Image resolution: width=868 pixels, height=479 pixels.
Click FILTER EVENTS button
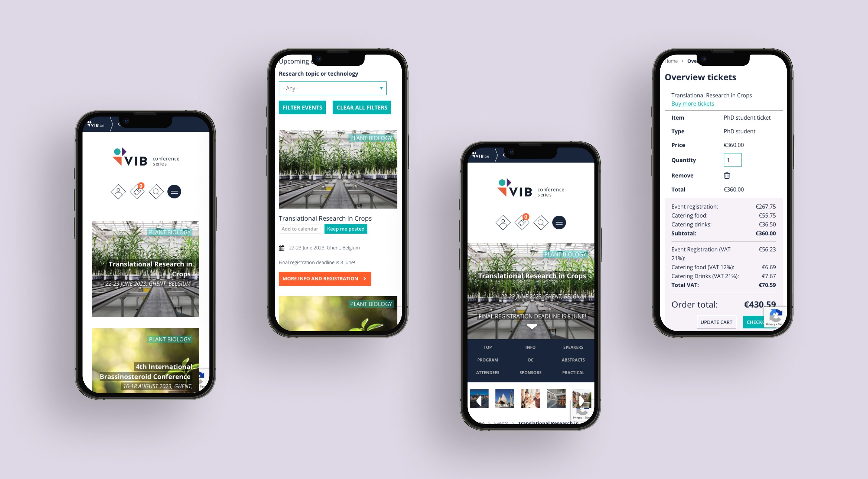tap(302, 108)
